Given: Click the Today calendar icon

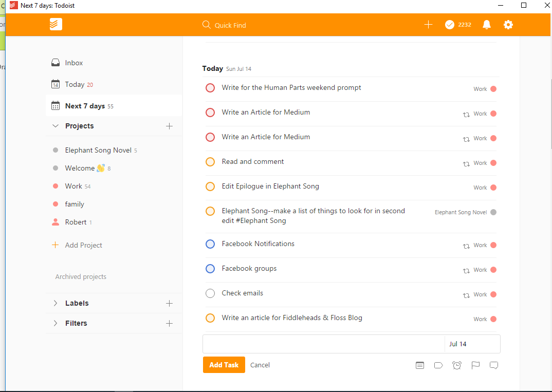Looking at the screenshot, I should point(56,84).
